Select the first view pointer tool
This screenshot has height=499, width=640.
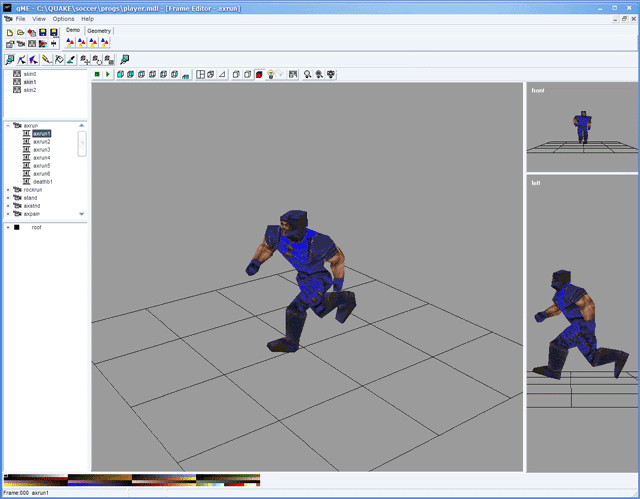[x=10, y=60]
